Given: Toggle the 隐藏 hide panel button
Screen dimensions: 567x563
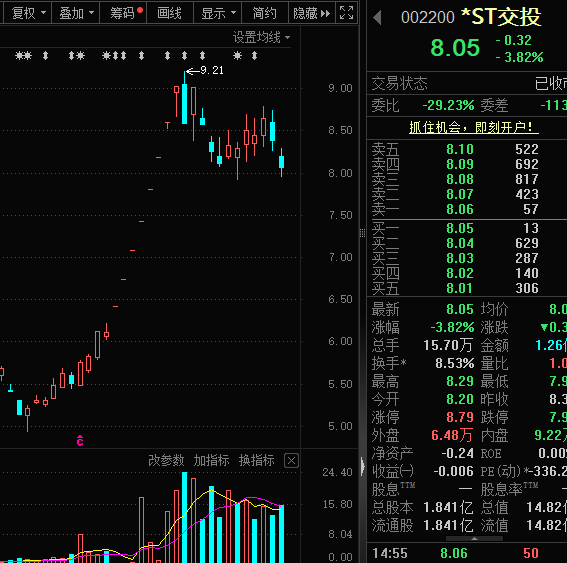Looking at the screenshot, I should [x=311, y=13].
